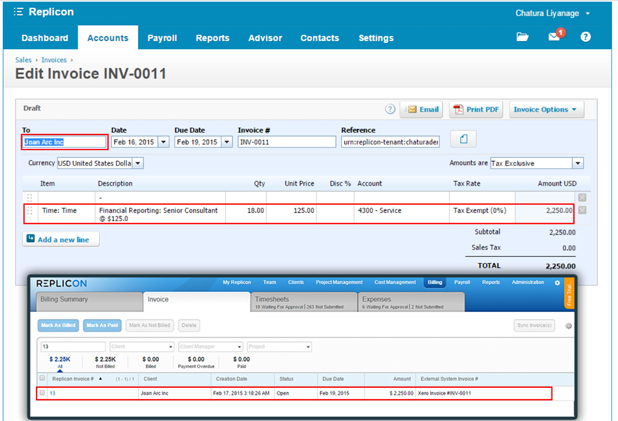Image resolution: width=618 pixels, height=421 pixels.
Task: Click the Account cell 4300 - Service
Action: click(x=402, y=214)
